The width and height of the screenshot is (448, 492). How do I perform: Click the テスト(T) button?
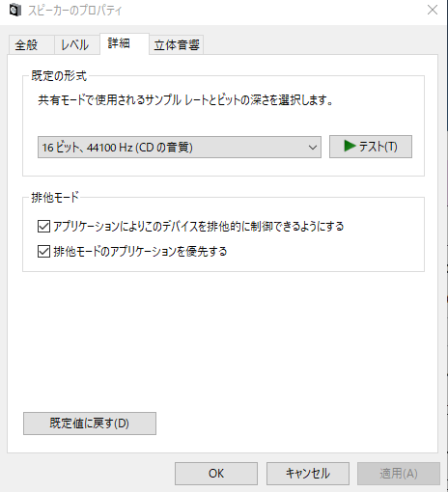[371, 147]
